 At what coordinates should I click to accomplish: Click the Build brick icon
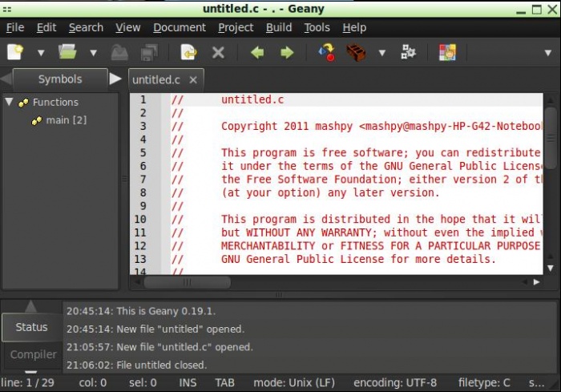356,53
